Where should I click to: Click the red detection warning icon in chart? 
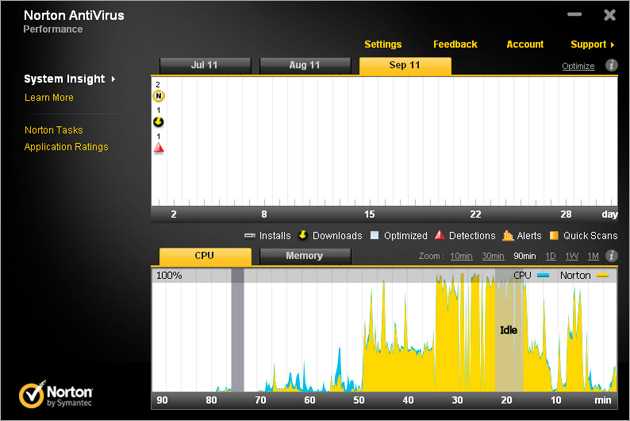pyautogui.click(x=159, y=148)
